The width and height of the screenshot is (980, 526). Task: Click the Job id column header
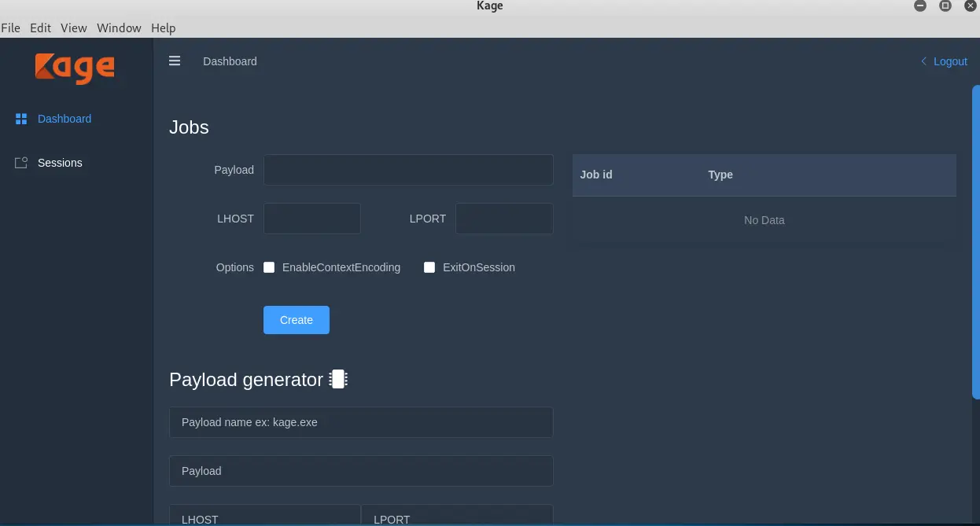point(596,175)
